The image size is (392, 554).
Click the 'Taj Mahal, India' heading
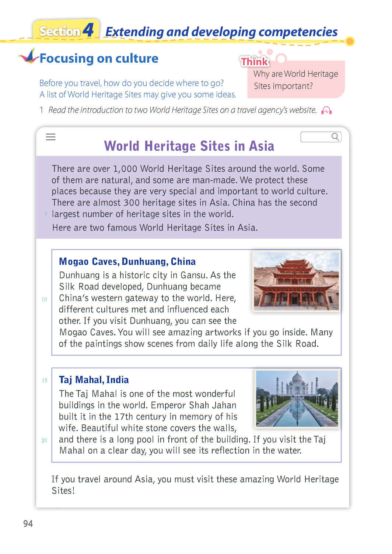[x=94, y=380]
